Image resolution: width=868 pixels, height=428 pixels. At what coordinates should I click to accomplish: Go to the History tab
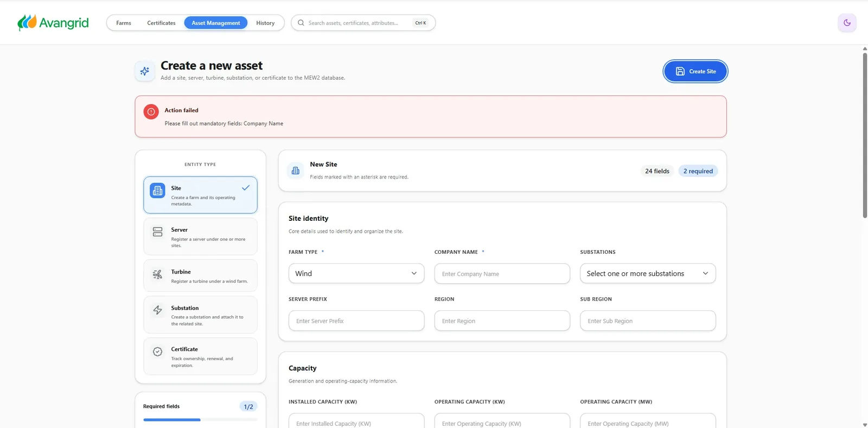point(265,23)
